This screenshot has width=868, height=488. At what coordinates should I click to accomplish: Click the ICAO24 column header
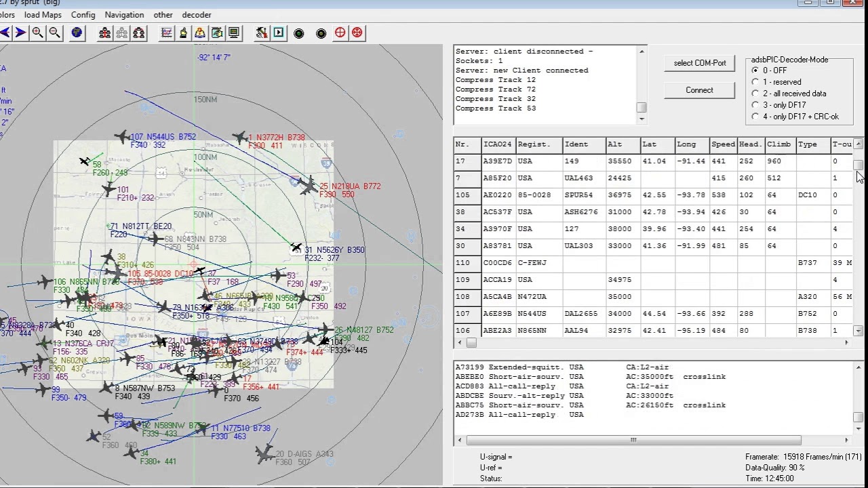pos(498,144)
